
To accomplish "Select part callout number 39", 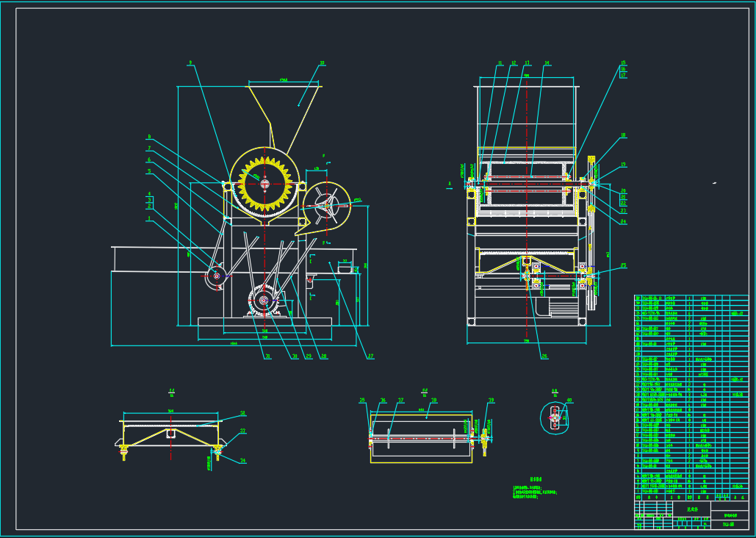I will pos(492,400).
